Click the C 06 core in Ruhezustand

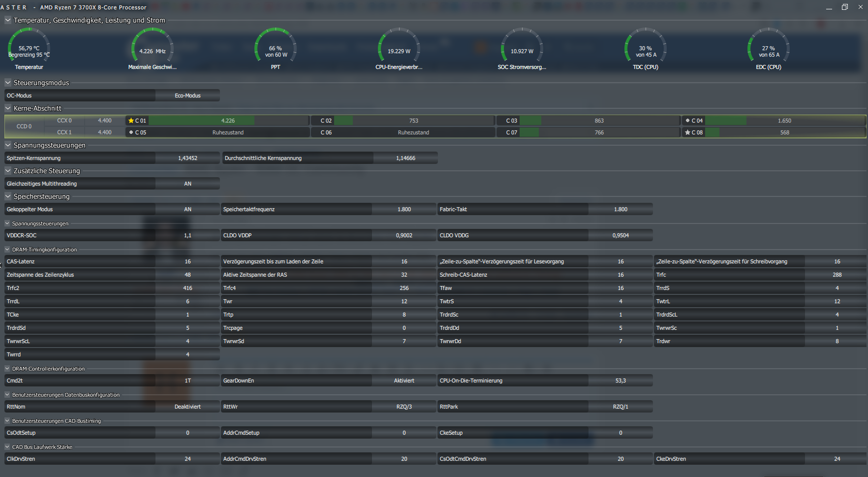pos(403,132)
